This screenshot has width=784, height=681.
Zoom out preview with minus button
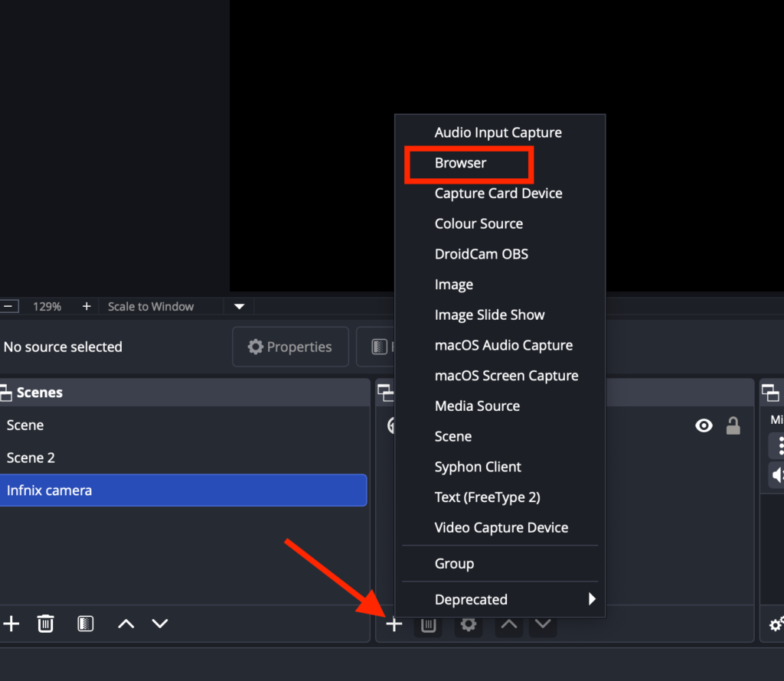9,306
